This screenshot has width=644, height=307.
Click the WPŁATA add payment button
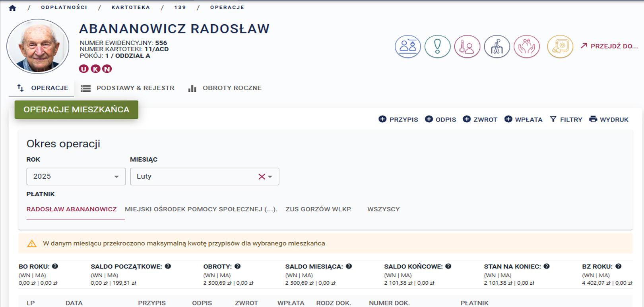523,120
